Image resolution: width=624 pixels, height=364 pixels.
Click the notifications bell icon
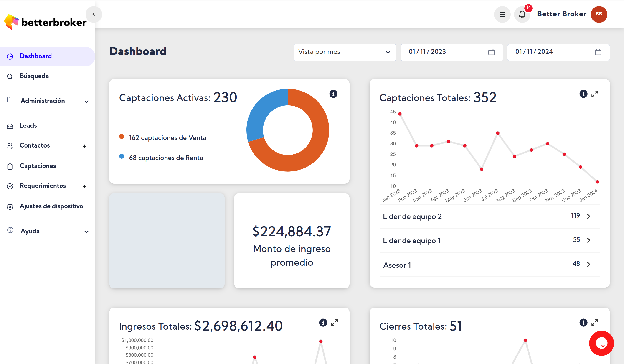(x=522, y=14)
